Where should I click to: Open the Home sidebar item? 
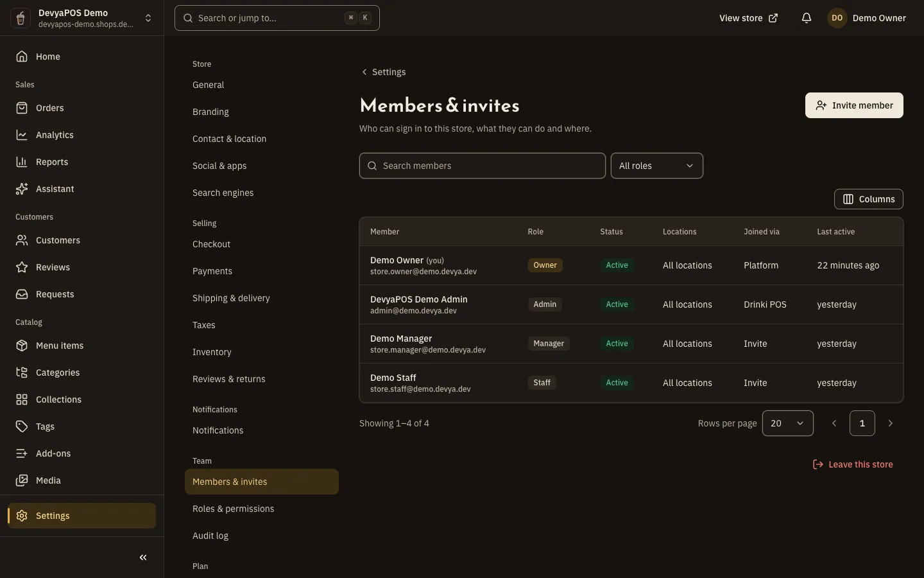point(81,57)
